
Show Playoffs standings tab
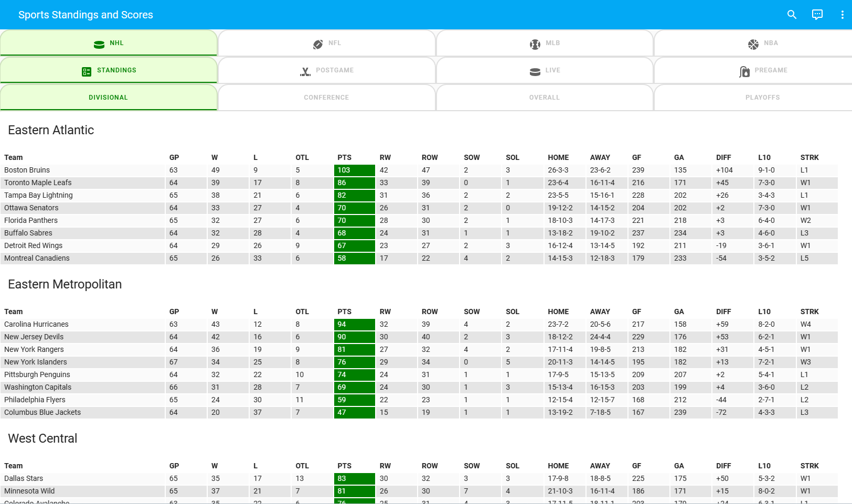pos(753,98)
